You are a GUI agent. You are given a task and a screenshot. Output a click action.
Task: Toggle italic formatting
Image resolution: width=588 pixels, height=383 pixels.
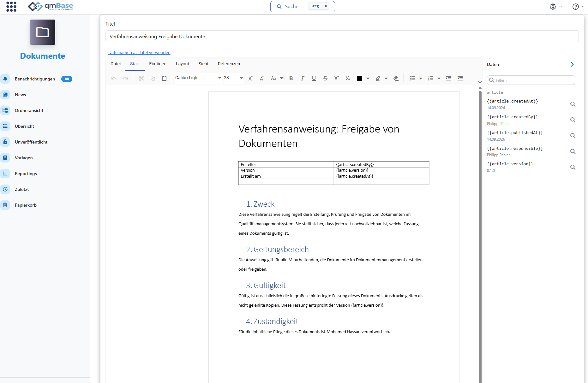tap(303, 78)
